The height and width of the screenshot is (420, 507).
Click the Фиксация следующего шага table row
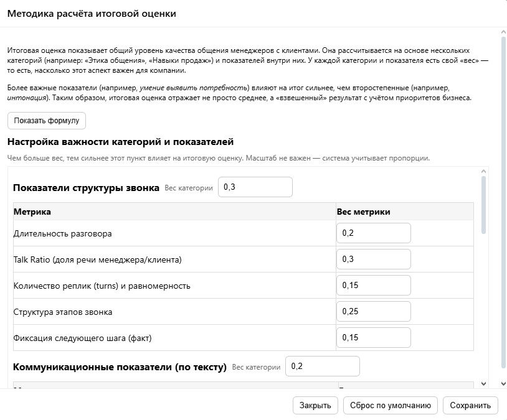tap(156, 337)
